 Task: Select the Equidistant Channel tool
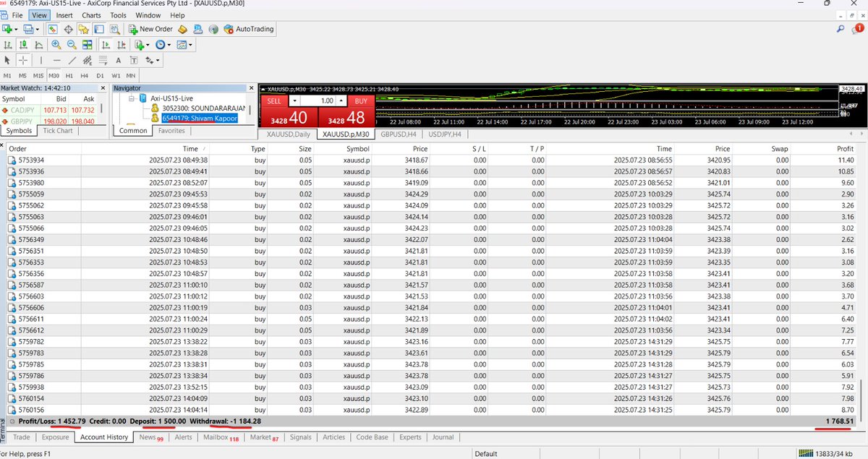coord(89,61)
